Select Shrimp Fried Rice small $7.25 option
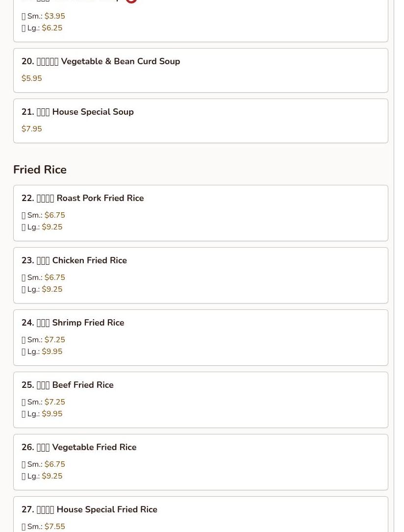The image size is (404, 532). tap(44, 340)
